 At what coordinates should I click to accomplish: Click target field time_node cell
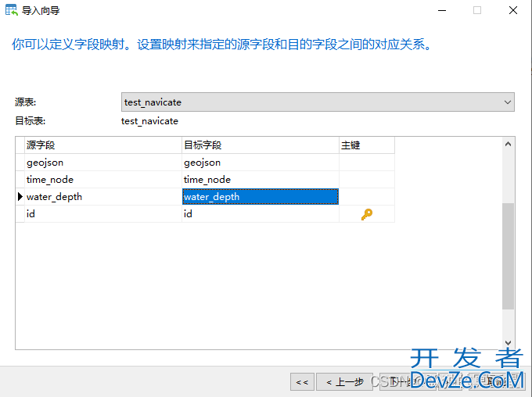point(261,180)
